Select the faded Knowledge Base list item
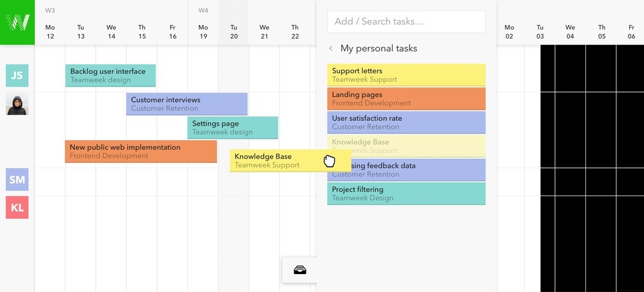The image size is (644, 292). tap(406, 147)
